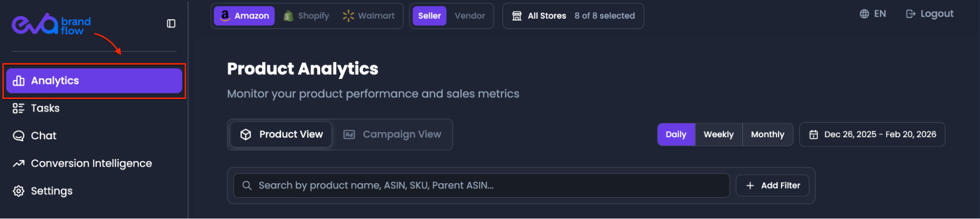Open Analytics in the sidebar
Screen dimensions: 980x219
(94, 81)
